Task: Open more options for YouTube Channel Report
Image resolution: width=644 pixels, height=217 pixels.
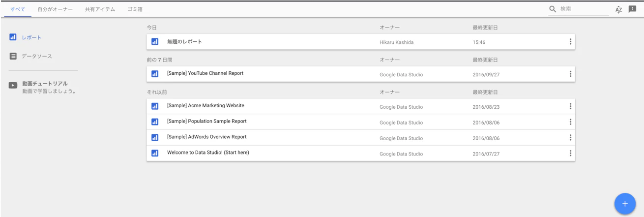Action: (570, 74)
